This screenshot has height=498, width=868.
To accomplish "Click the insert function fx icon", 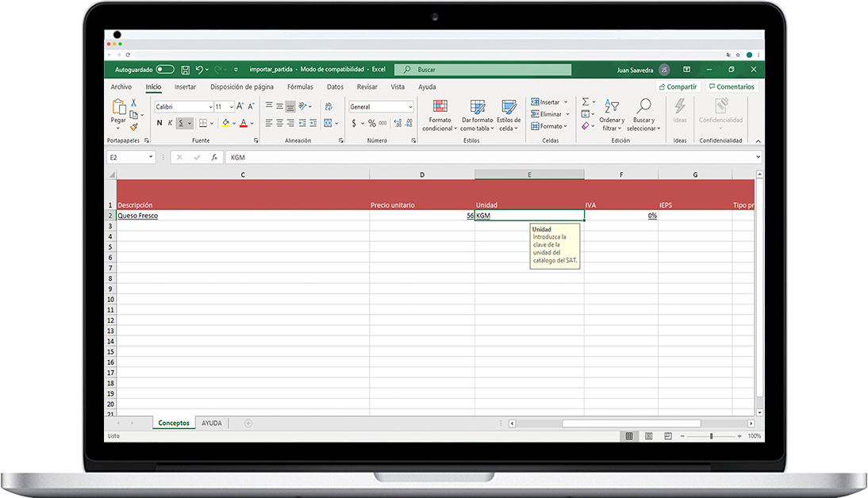I will tap(214, 158).
